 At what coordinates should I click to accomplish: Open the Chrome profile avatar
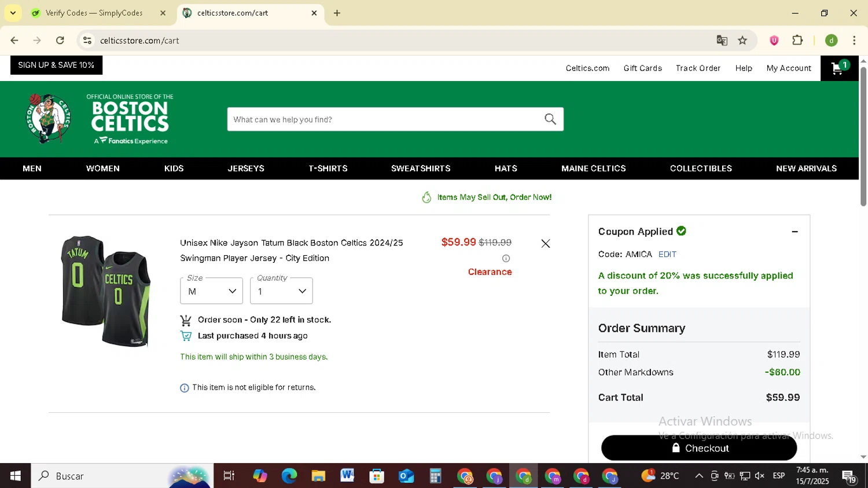click(831, 41)
